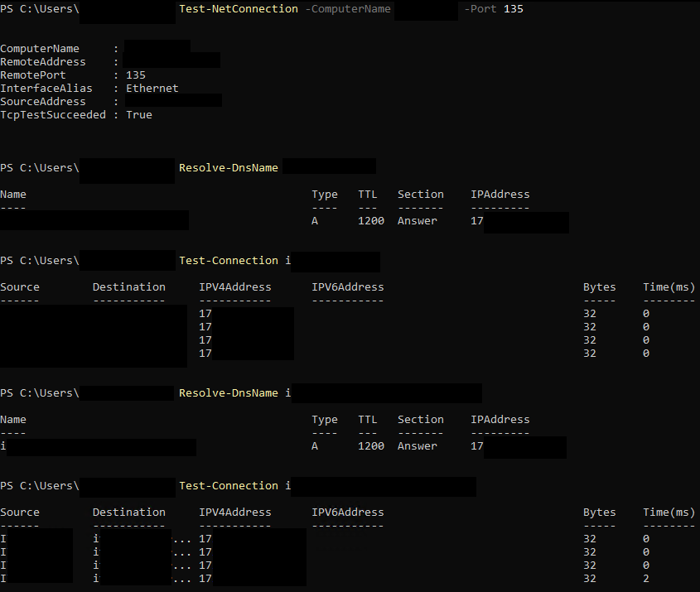Click TTL header in first DNS result
This screenshot has width=700, height=592.
click(368, 195)
